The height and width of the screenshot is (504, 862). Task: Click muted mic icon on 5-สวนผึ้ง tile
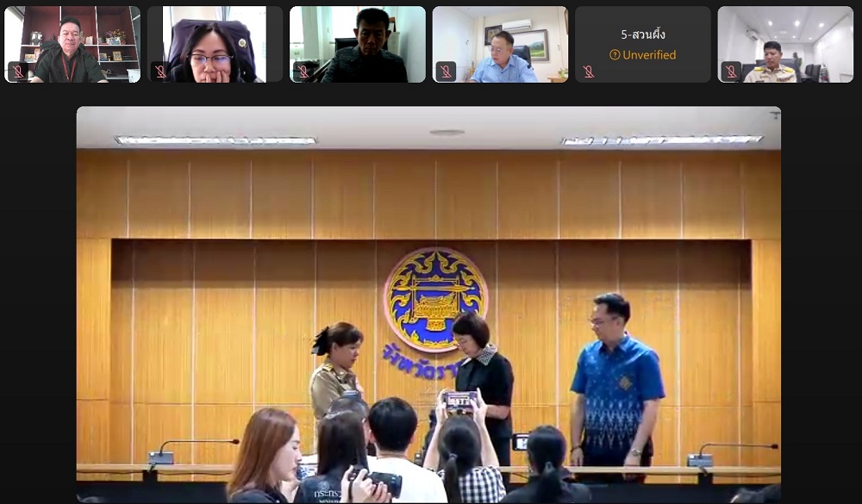[588, 72]
